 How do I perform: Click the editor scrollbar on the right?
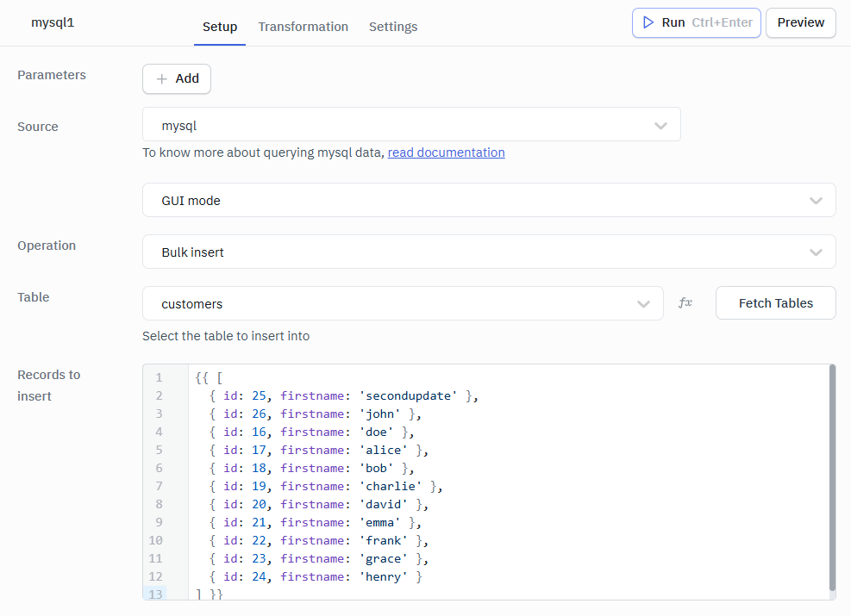(x=830, y=474)
